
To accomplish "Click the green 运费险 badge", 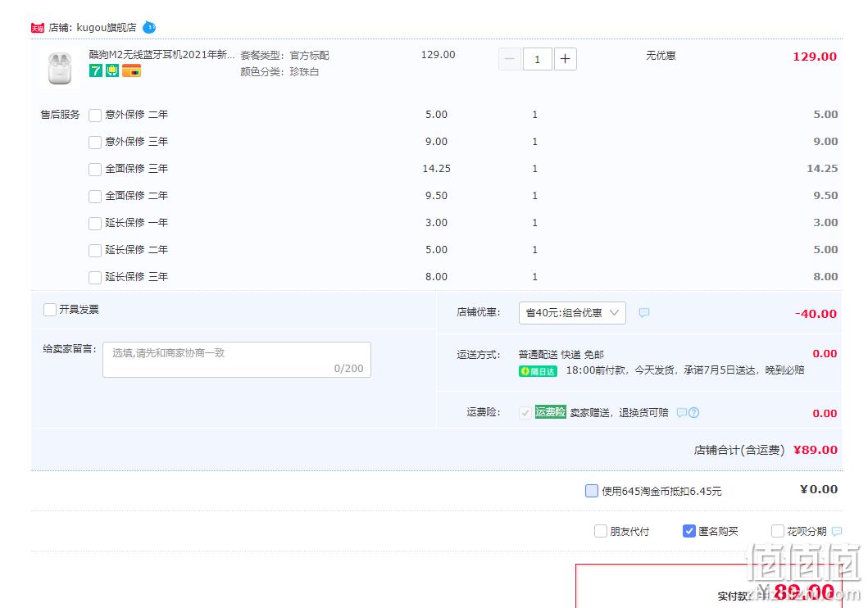I will point(550,412).
